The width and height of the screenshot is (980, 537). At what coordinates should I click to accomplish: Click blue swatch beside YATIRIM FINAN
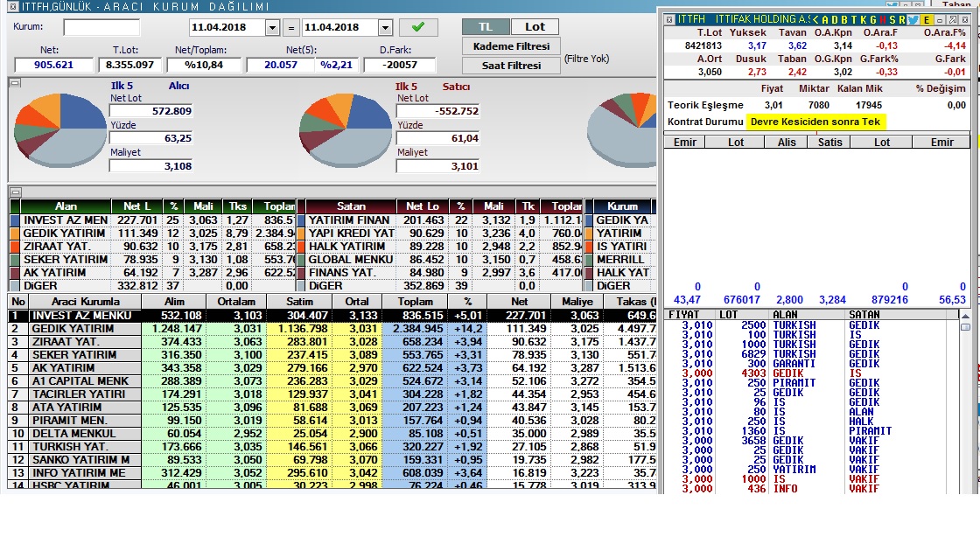301,220
